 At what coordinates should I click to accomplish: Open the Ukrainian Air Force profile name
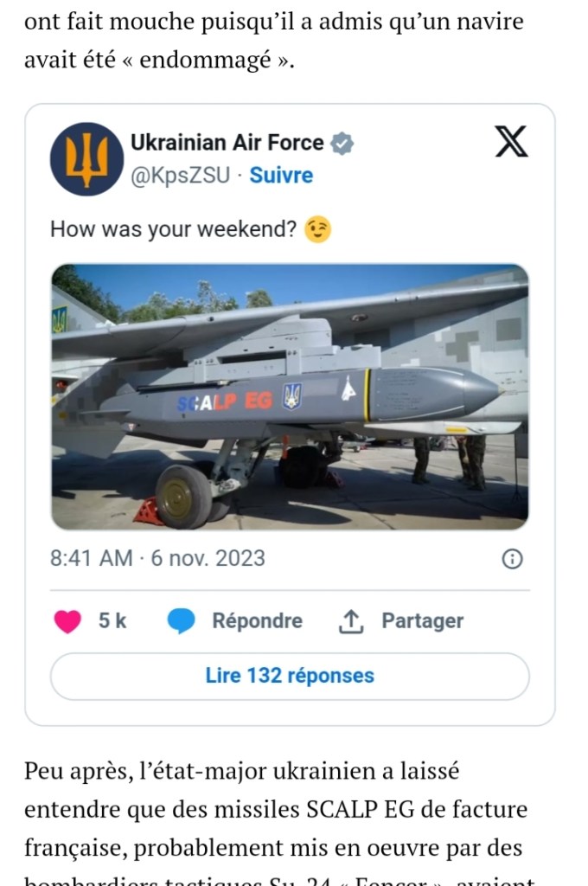point(227,143)
